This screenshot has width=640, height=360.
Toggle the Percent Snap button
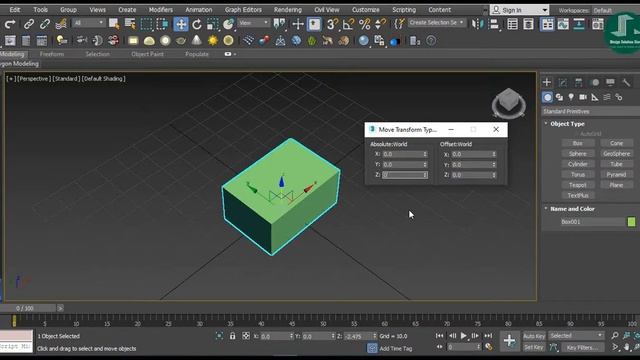(x=364, y=24)
